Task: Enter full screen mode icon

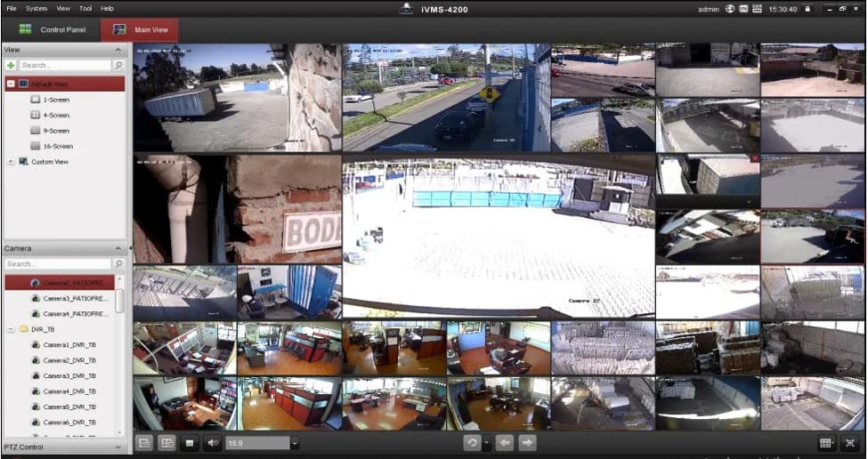Action: 850,443
